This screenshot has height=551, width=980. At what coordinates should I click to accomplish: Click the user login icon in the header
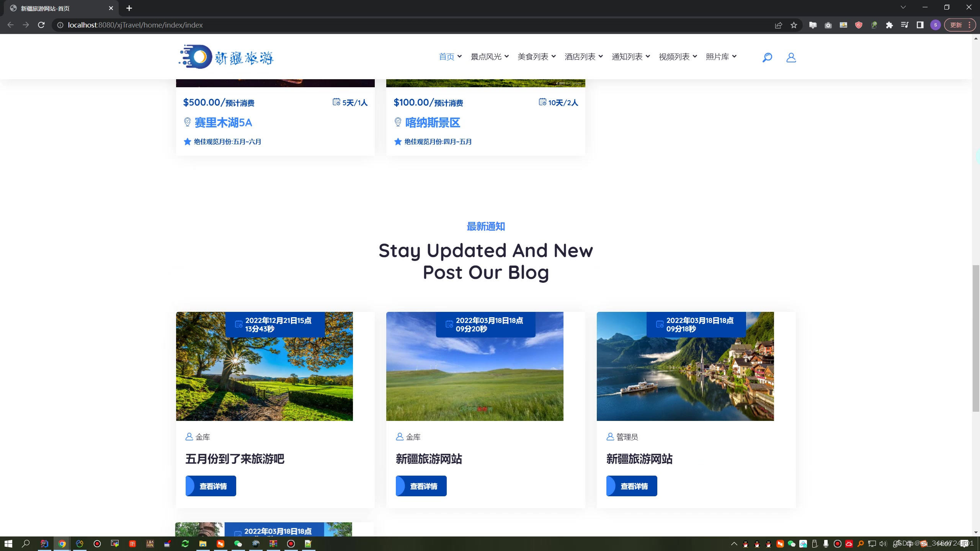click(x=791, y=57)
